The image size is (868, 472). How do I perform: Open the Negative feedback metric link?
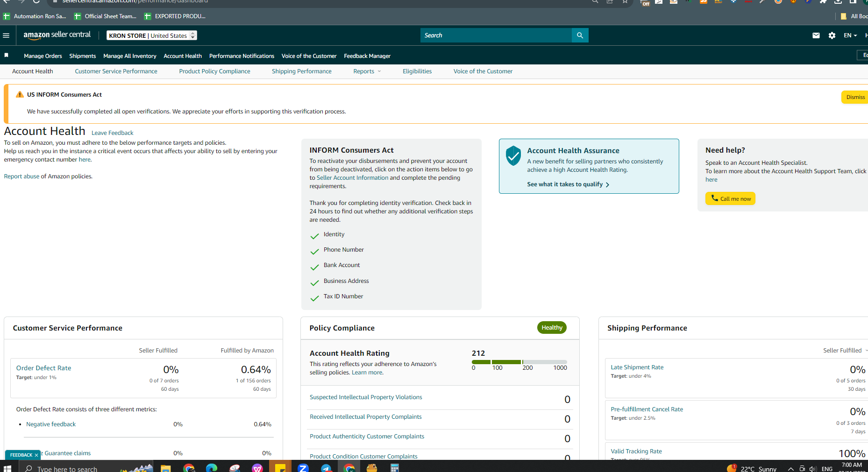(51, 424)
